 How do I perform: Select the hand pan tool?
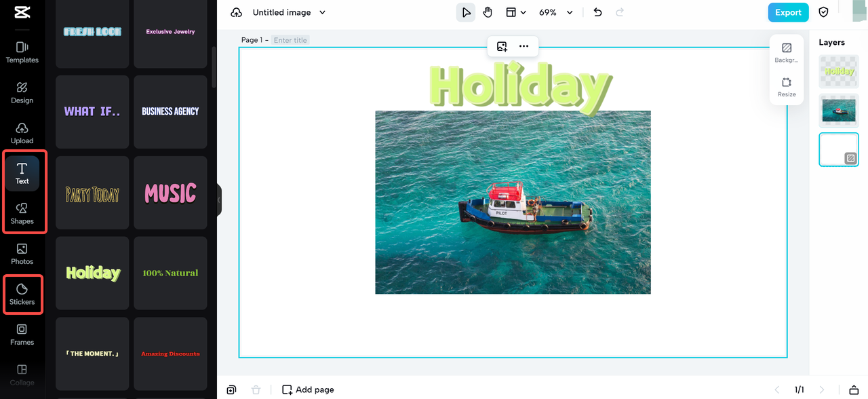click(488, 12)
